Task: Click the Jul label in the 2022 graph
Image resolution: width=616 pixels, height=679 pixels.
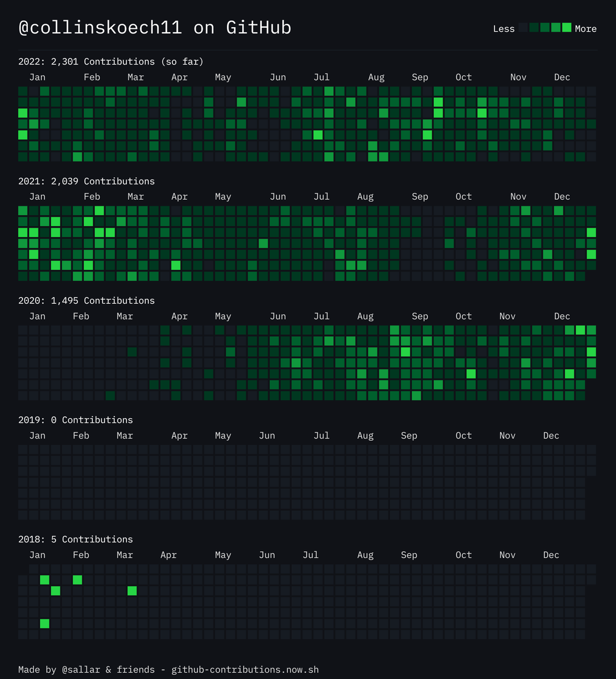Action: click(x=321, y=78)
